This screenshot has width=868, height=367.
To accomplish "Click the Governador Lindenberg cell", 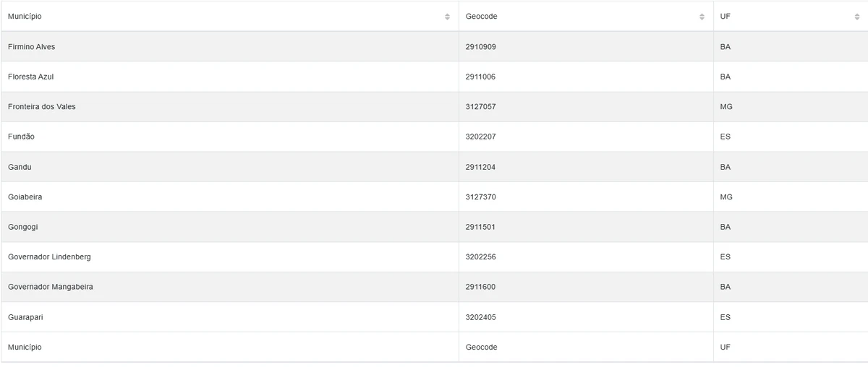I will pyautogui.click(x=49, y=257).
